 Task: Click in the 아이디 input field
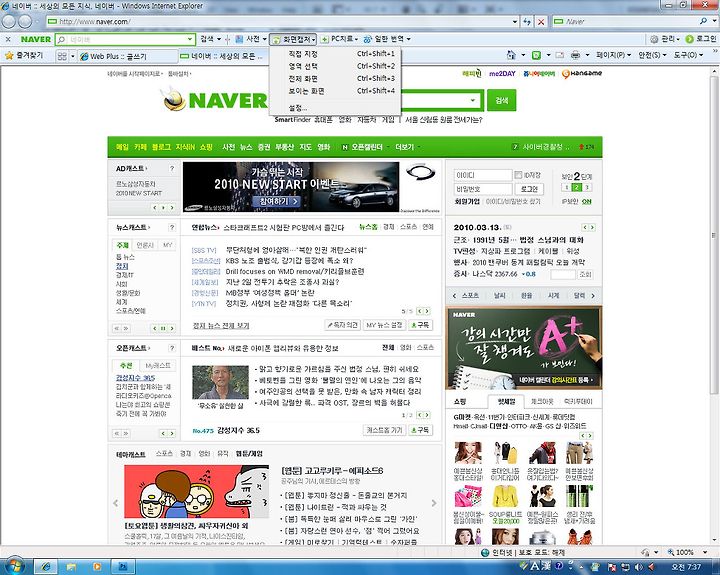(483, 175)
